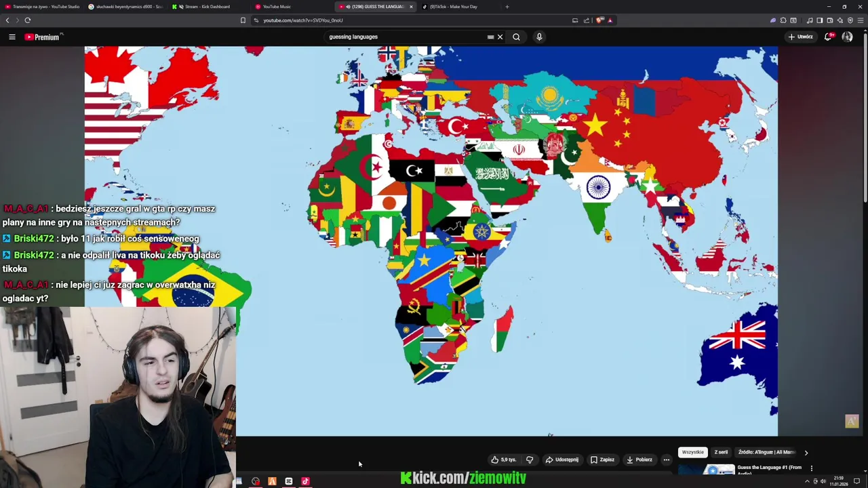868x488 pixels.
Task: Switch to TikTok Make Your Day tab
Action: 458,7
